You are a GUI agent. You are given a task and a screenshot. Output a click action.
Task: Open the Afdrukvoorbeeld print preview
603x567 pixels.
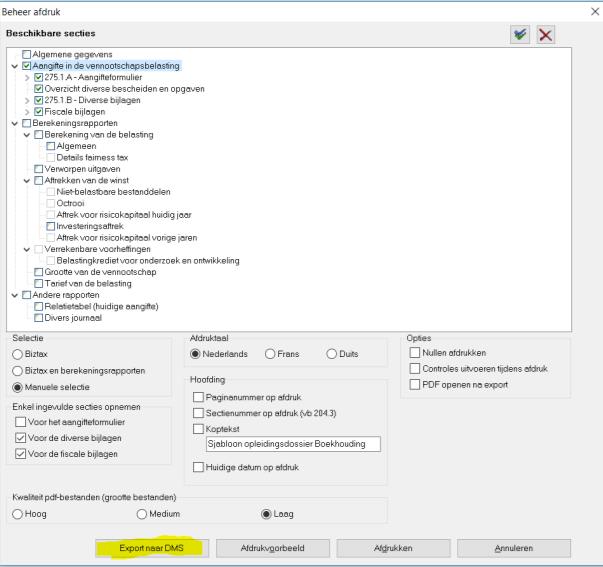pyautogui.click(x=270, y=547)
